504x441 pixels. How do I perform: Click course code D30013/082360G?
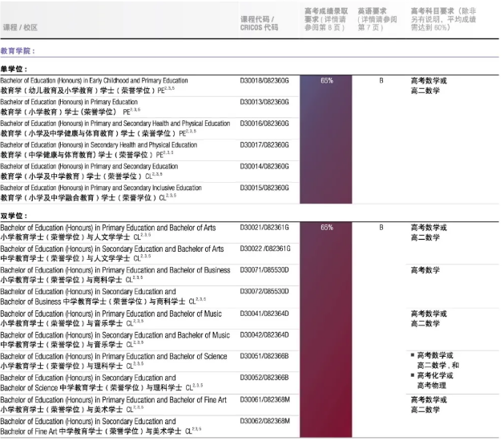264,103
